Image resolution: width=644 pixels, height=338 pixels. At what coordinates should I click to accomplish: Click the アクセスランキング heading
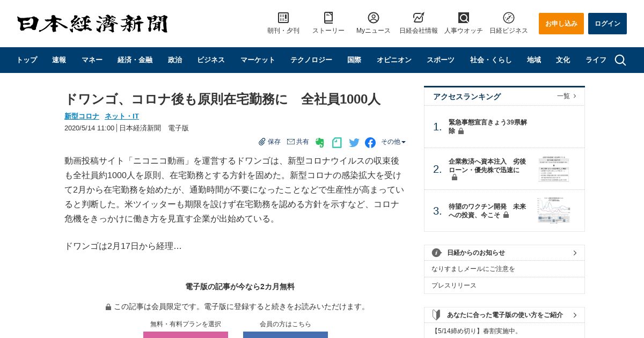(467, 97)
